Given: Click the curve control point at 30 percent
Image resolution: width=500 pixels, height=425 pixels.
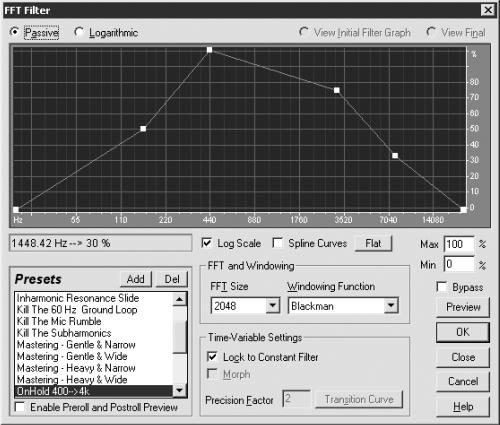Looking at the screenshot, I should coord(395,156).
